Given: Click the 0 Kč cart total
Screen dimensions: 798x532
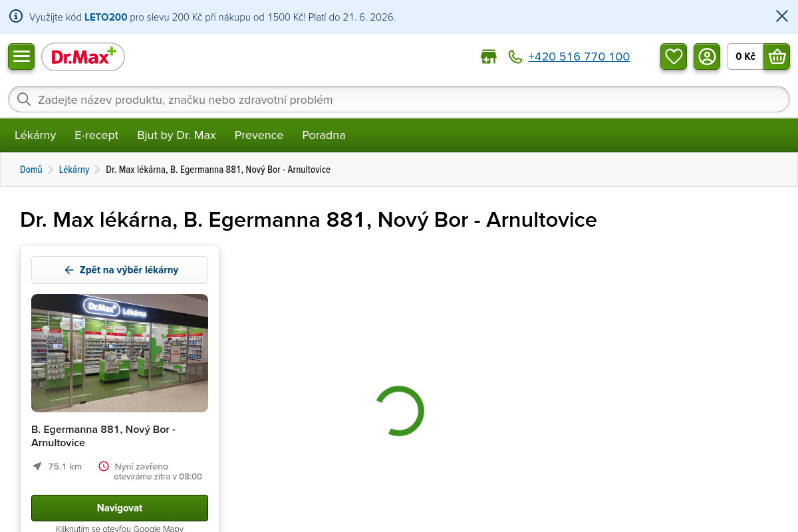Looking at the screenshot, I should [x=745, y=57].
